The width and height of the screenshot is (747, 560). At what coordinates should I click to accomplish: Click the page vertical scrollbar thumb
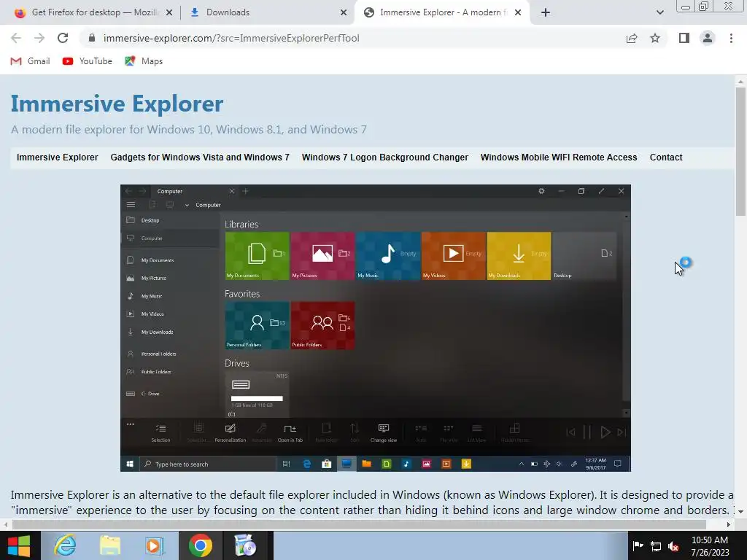pyautogui.click(x=740, y=152)
